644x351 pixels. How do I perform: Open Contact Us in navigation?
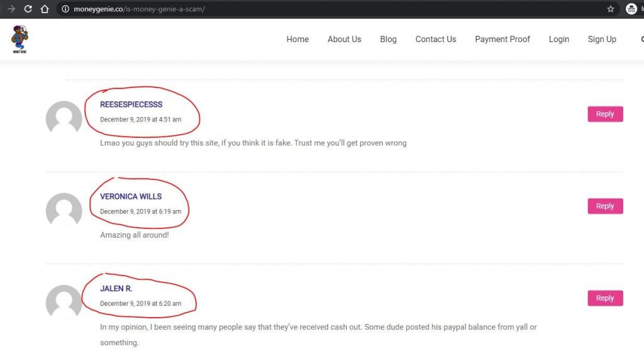[x=436, y=39]
